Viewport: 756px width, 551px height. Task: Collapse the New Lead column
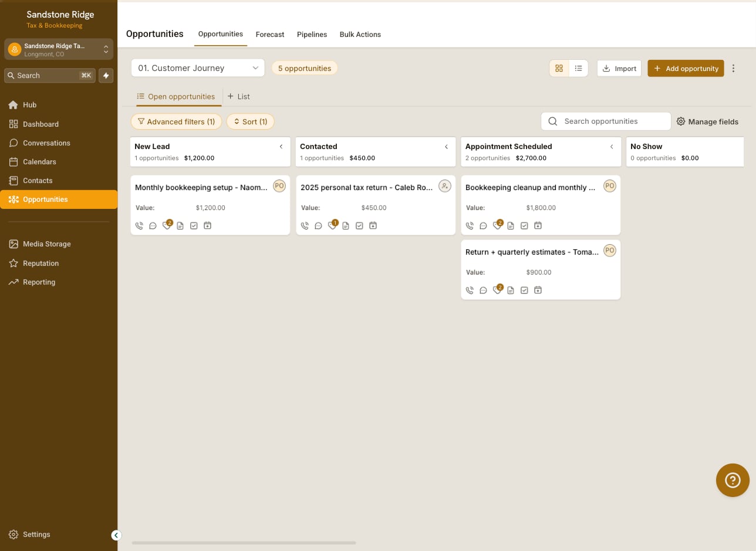[281, 147]
